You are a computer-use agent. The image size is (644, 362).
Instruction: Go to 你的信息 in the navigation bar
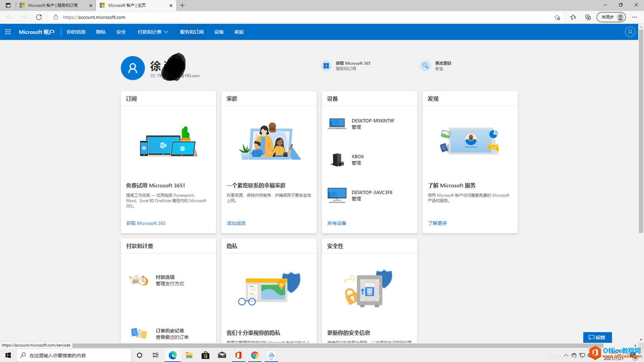[76, 32]
